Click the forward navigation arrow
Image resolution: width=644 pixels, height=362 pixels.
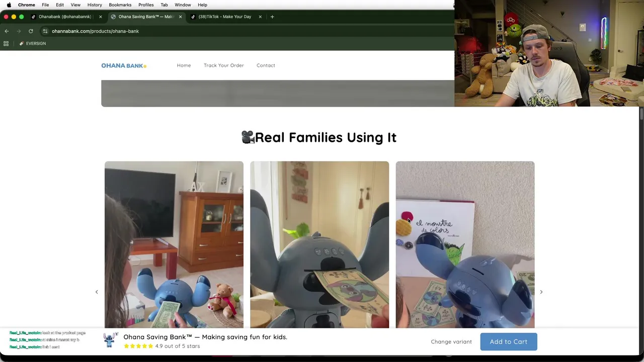(x=19, y=31)
